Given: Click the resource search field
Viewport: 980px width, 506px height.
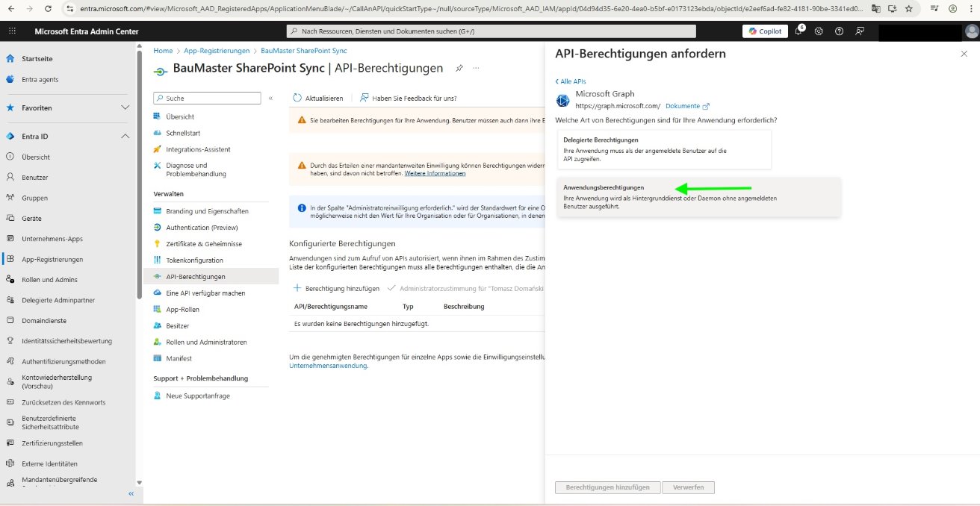Looking at the screenshot, I should click(x=493, y=31).
